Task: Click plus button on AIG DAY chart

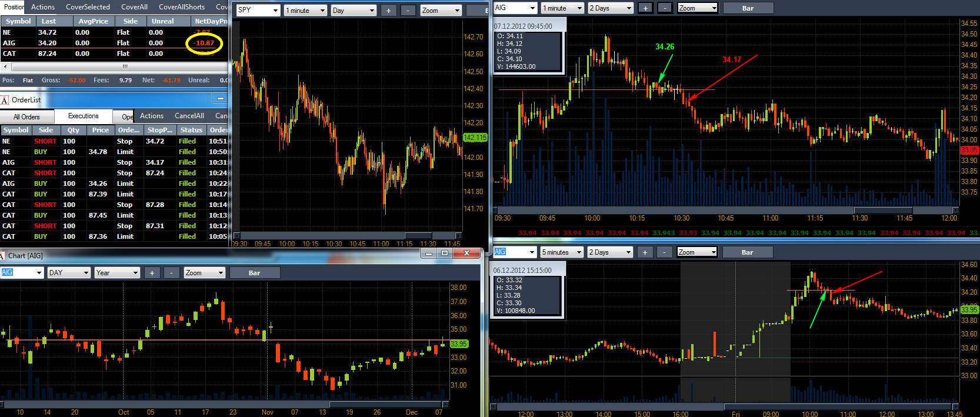Action: point(152,273)
